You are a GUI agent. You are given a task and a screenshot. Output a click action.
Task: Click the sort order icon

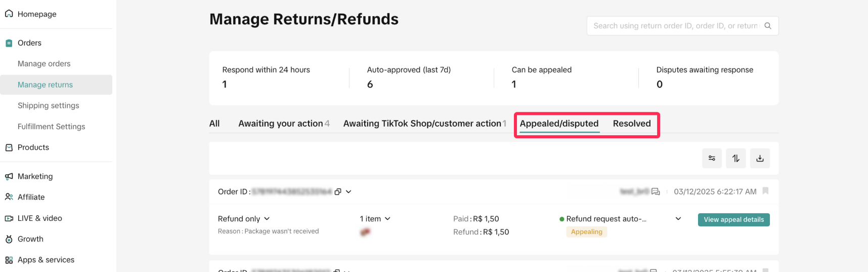[x=736, y=159]
